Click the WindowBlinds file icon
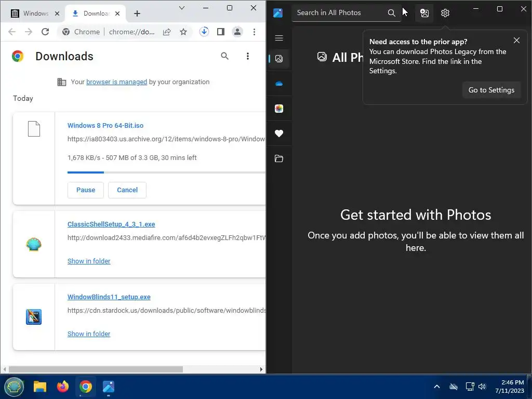This screenshot has height=399, width=532. point(34,317)
